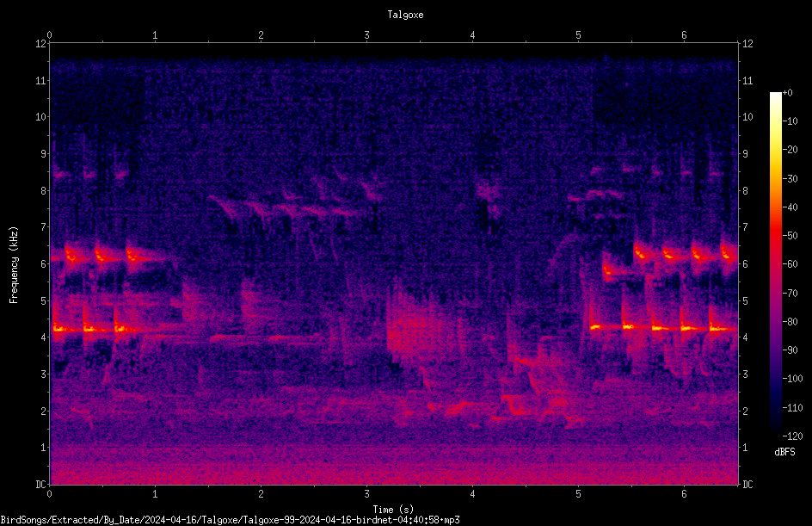The width and height of the screenshot is (812, 526).
Task: Click the 1 second marker on bottom axis
Action: pos(155,494)
